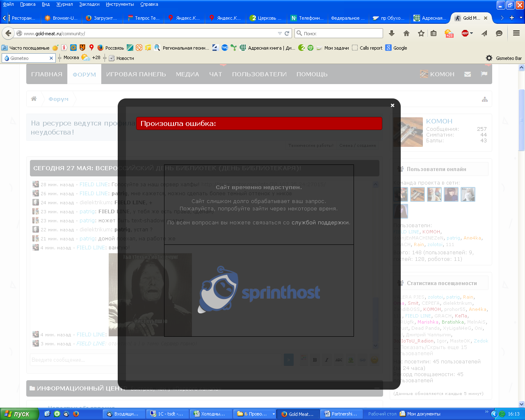Open the Файл menu
Screen dimensions: 525x420
[x=8, y=4]
